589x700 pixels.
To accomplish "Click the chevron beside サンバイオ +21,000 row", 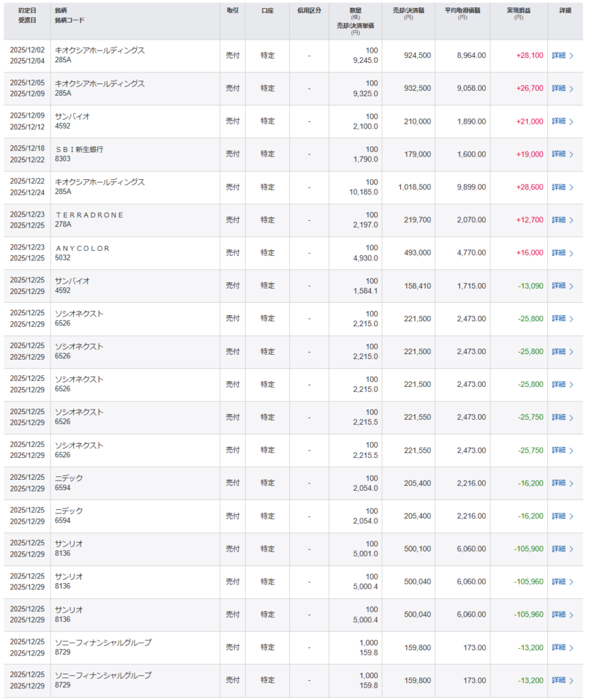I will point(571,122).
